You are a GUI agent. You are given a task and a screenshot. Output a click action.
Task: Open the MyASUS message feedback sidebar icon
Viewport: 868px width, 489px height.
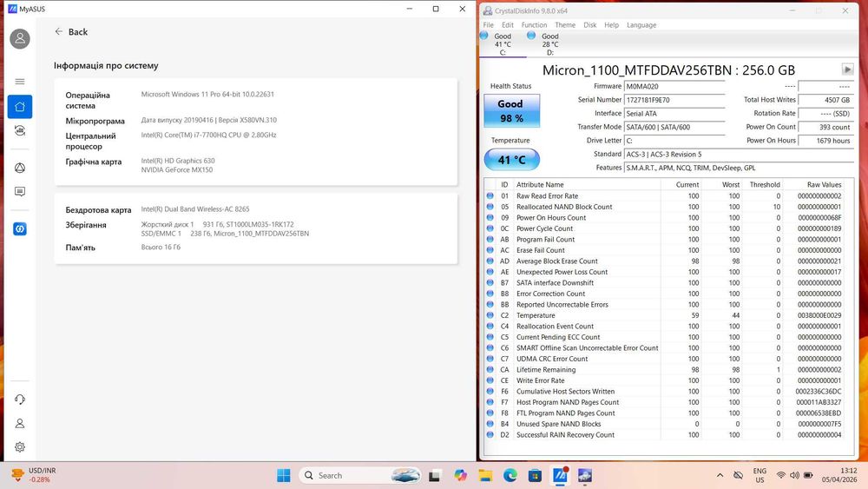(20, 192)
